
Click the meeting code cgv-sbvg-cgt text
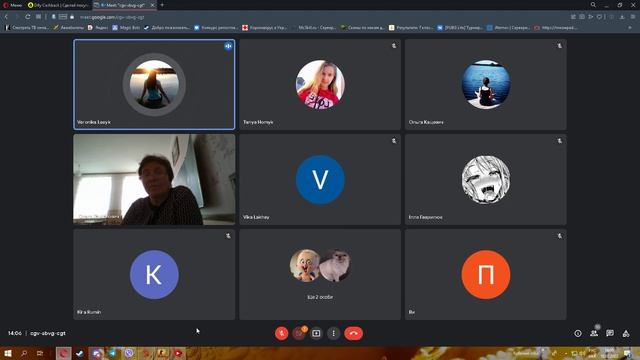[48, 333]
